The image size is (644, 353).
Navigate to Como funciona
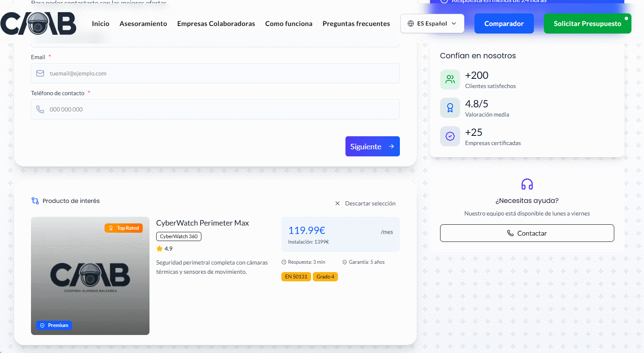pyautogui.click(x=289, y=23)
